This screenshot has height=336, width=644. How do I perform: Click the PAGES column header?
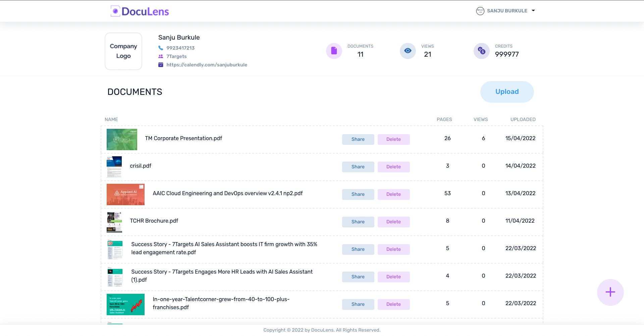pyautogui.click(x=444, y=119)
